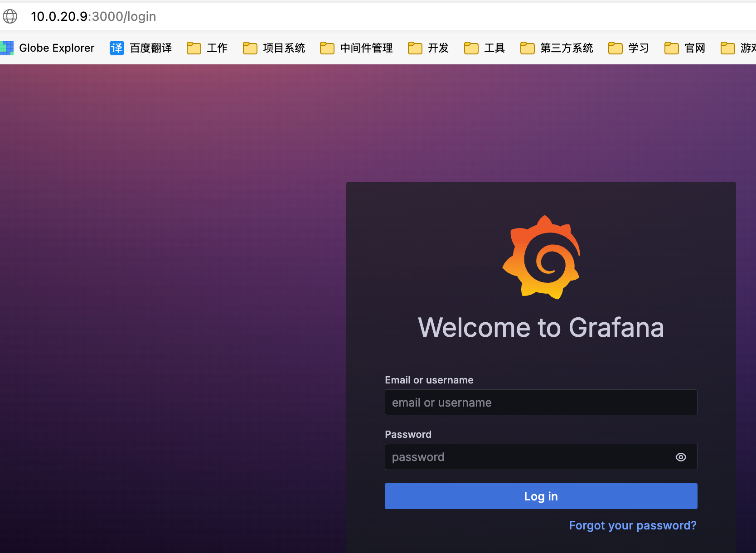Open the 学习 bookmark folder
The image size is (756, 553).
(629, 48)
